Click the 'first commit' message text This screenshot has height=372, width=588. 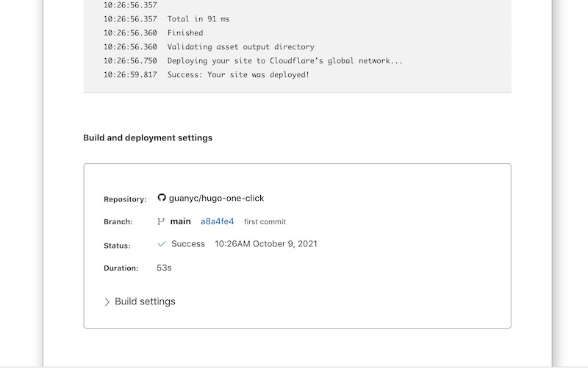[x=265, y=221]
